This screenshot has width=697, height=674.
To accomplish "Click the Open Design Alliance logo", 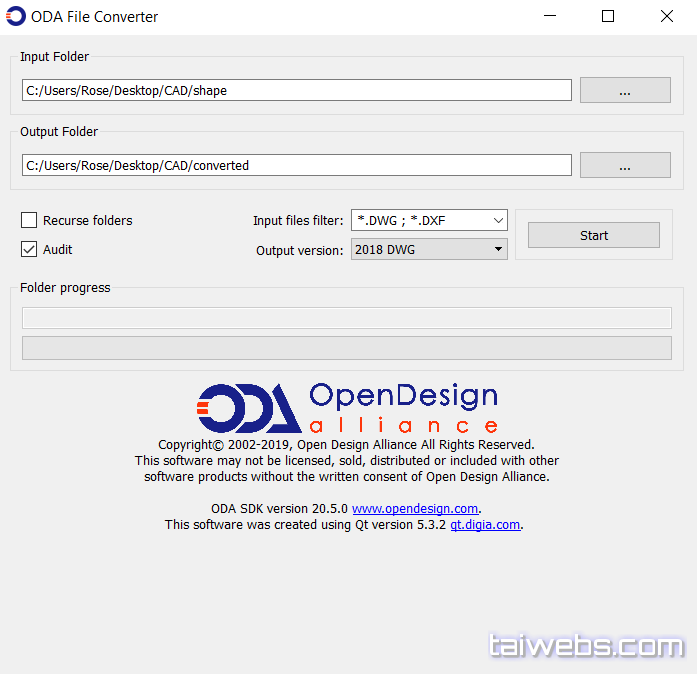I will coord(347,407).
